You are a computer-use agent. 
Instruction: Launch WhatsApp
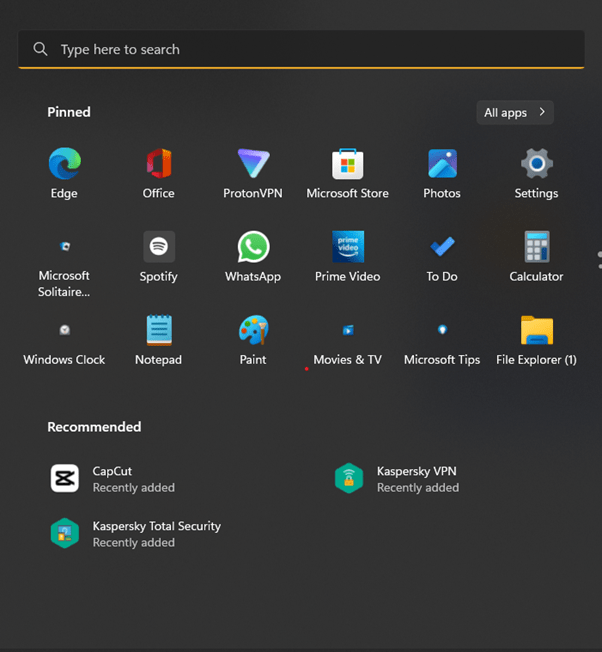(253, 256)
